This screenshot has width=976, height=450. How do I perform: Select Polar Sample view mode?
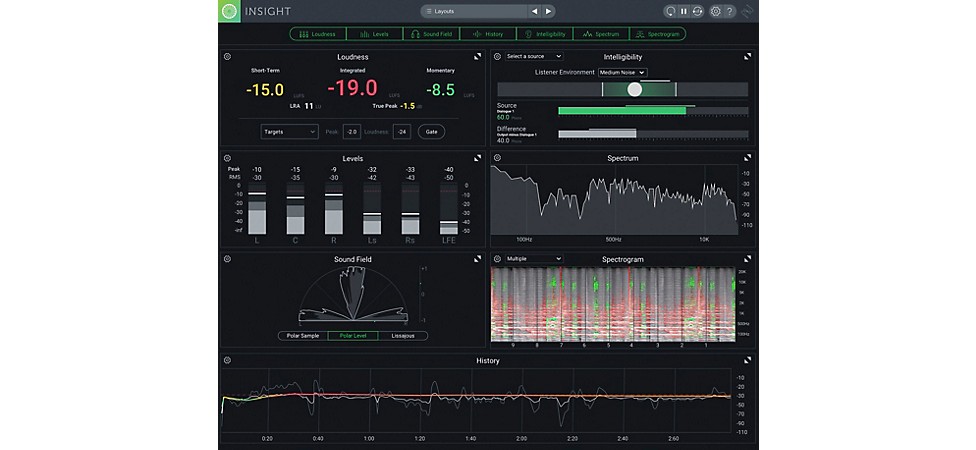point(303,336)
